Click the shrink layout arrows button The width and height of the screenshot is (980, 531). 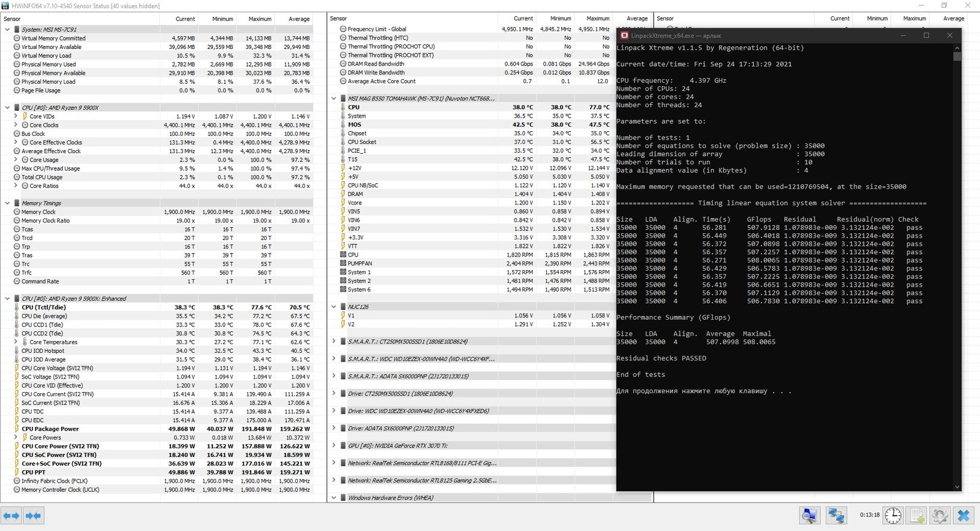[34, 516]
